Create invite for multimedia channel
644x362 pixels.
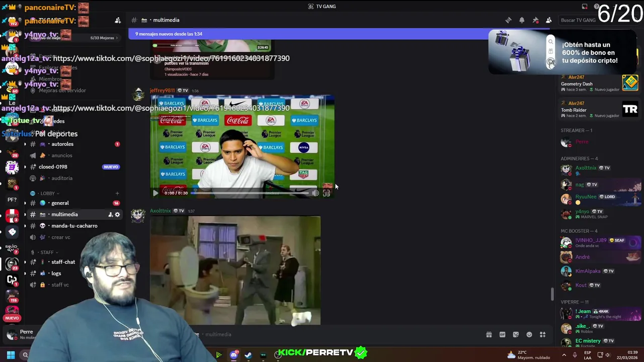pos(110,215)
